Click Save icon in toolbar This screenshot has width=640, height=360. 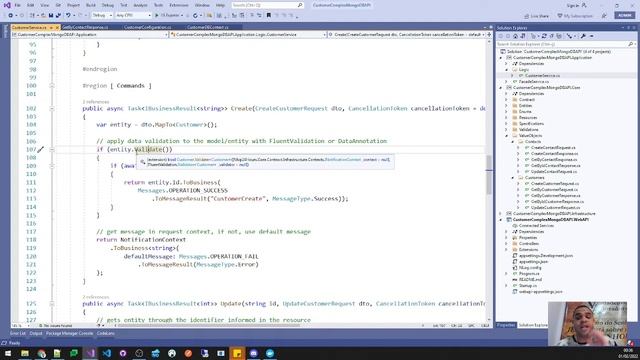coord(51,16)
